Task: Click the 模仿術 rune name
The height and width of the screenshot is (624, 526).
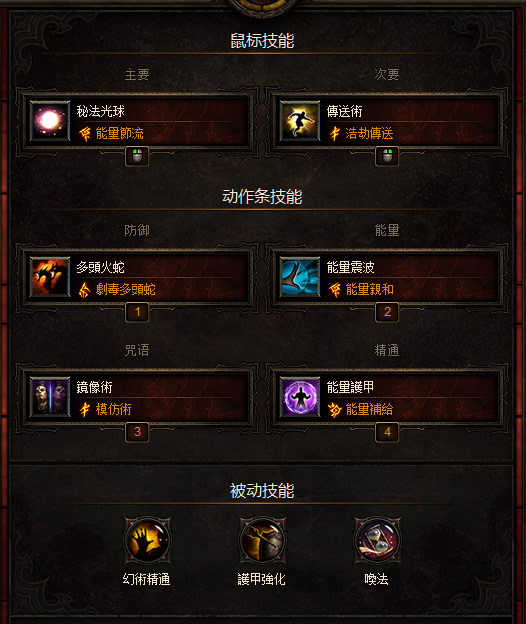Action: pyautogui.click(x=113, y=409)
